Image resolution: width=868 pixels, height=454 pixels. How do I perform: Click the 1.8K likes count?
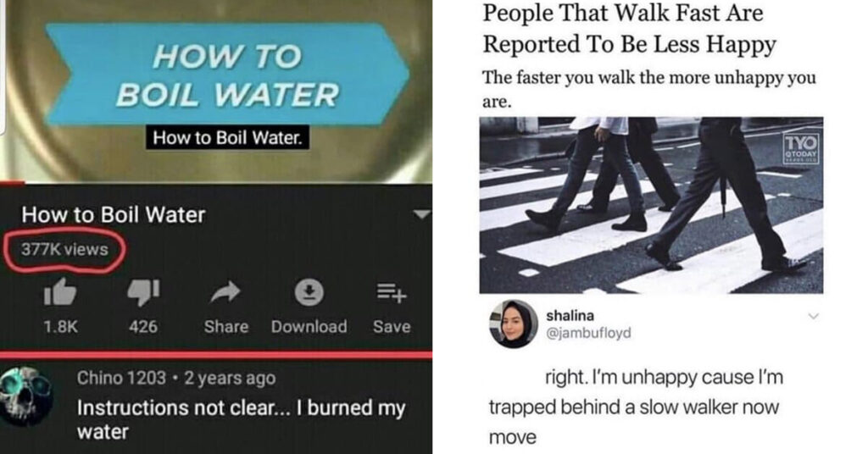60,327
